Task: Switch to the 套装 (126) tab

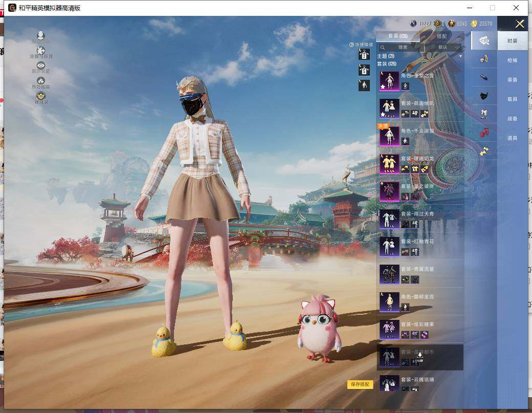Action: [x=398, y=36]
